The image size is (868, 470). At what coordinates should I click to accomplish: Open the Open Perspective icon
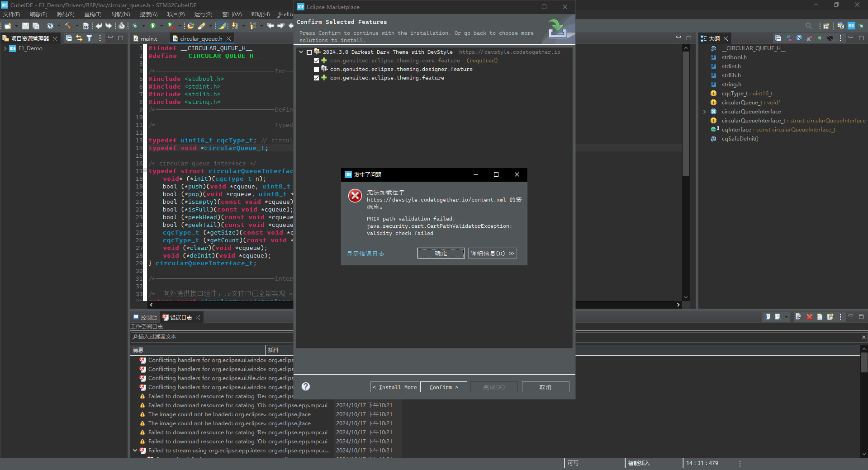[x=826, y=26]
